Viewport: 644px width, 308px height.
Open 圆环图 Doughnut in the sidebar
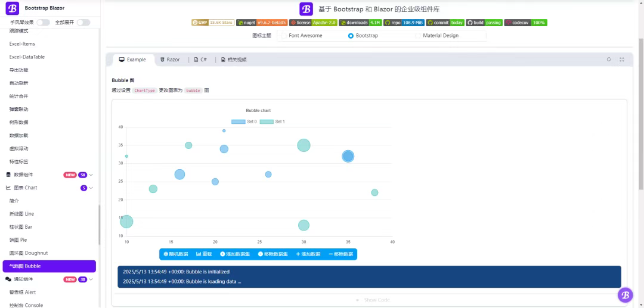pyautogui.click(x=29, y=253)
